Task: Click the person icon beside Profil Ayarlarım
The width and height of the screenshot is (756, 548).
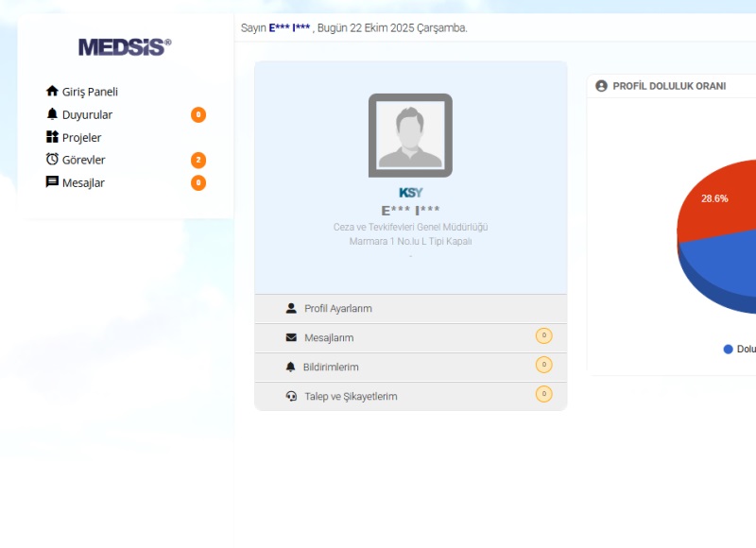Action: click(x=291, y=309)
